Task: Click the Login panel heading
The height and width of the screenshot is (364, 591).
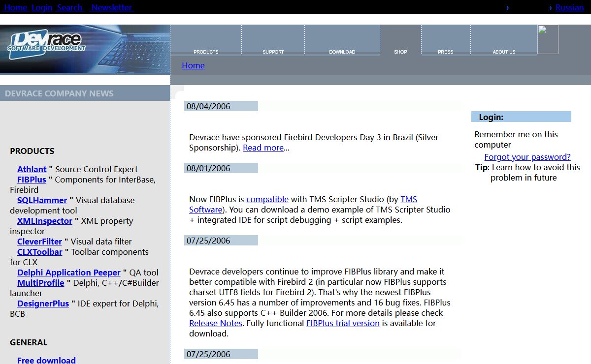Action: coord(521,117)
